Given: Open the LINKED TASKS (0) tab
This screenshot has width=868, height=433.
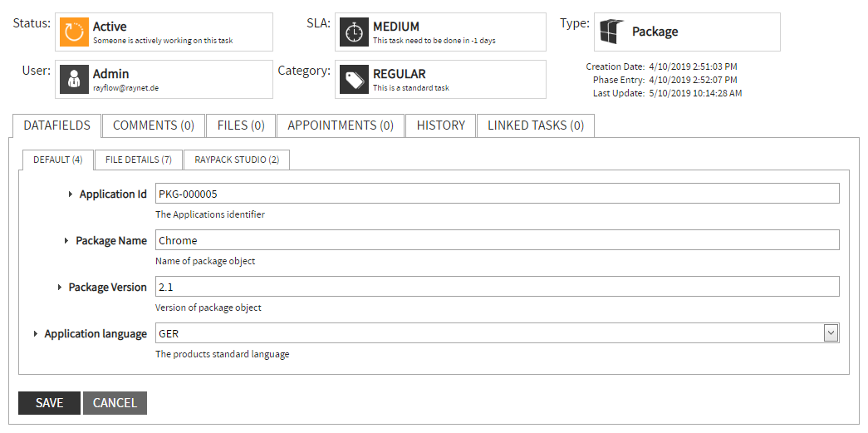Looking at the screenshot, I should tap(536, 125).
